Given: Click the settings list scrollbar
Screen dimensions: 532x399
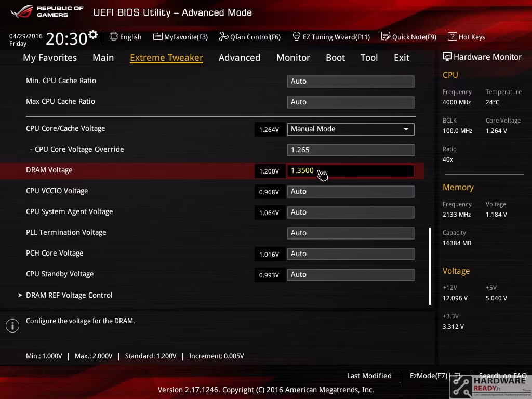Looking at the screenshot, I should [430, 266].
